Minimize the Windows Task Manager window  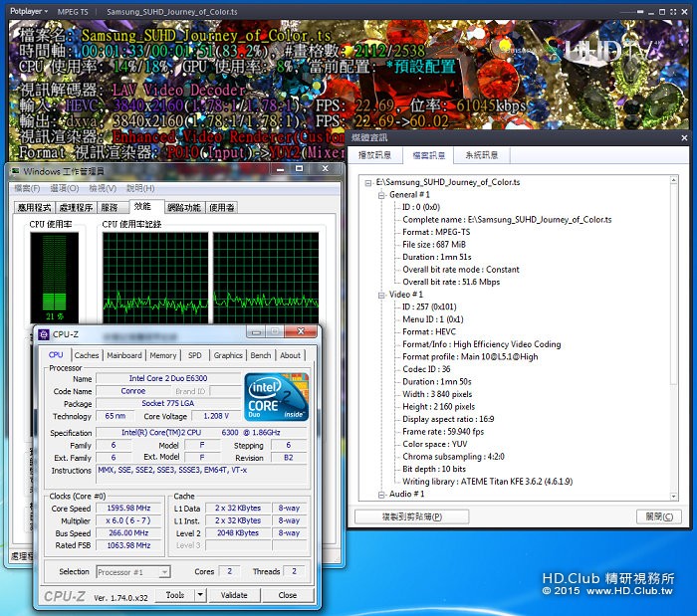click(x=280, y=169)
